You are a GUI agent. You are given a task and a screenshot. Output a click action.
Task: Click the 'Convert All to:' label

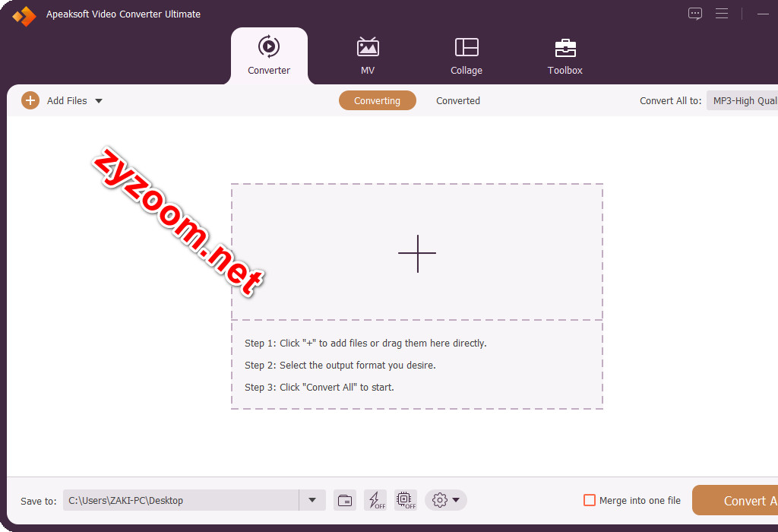(670, 101)
